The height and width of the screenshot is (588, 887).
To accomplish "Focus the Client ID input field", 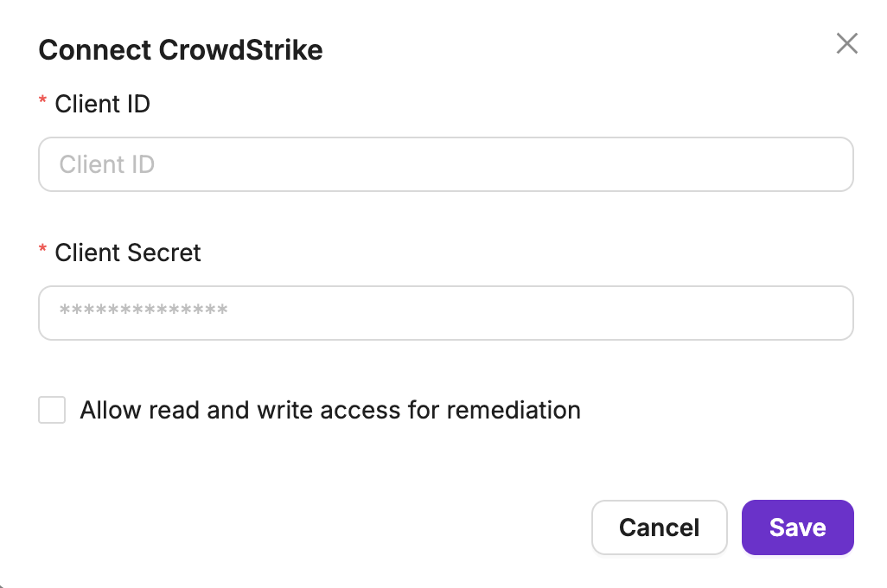I will [x=445, y=164].
